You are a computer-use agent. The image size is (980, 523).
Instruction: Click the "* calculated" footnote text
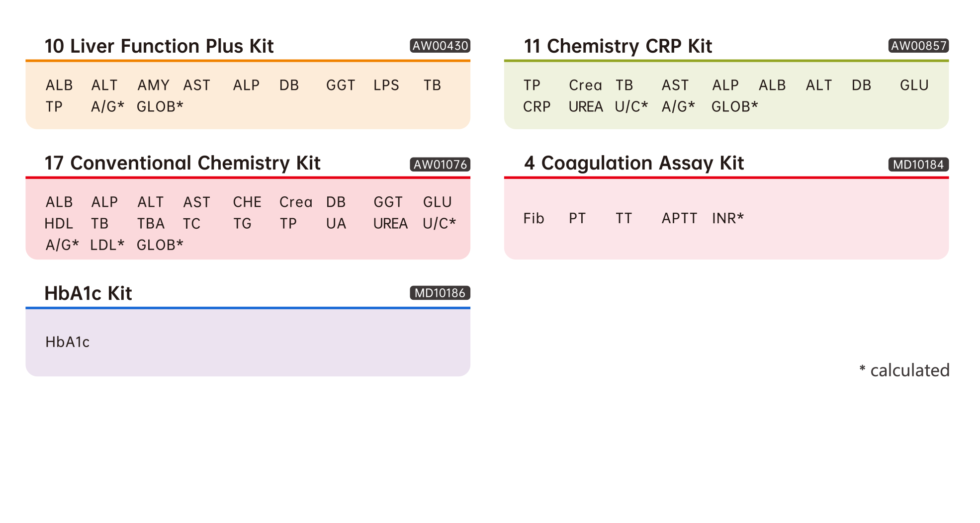tap(904, 370)
